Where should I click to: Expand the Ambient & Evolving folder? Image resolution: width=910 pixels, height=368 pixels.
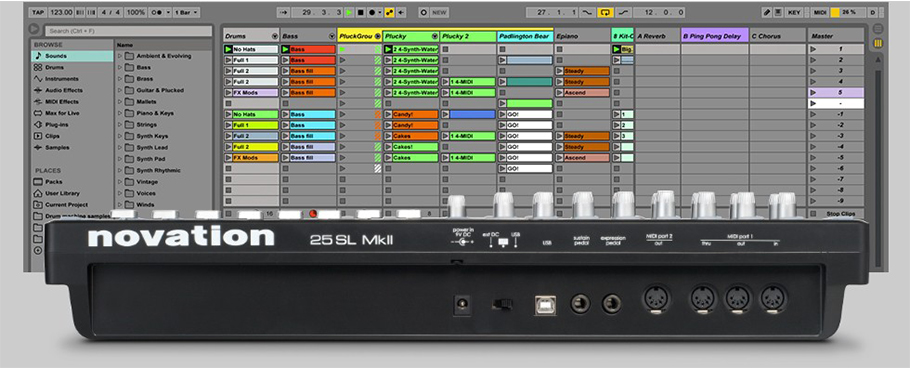pyautogui.click(x=120, y=56)
